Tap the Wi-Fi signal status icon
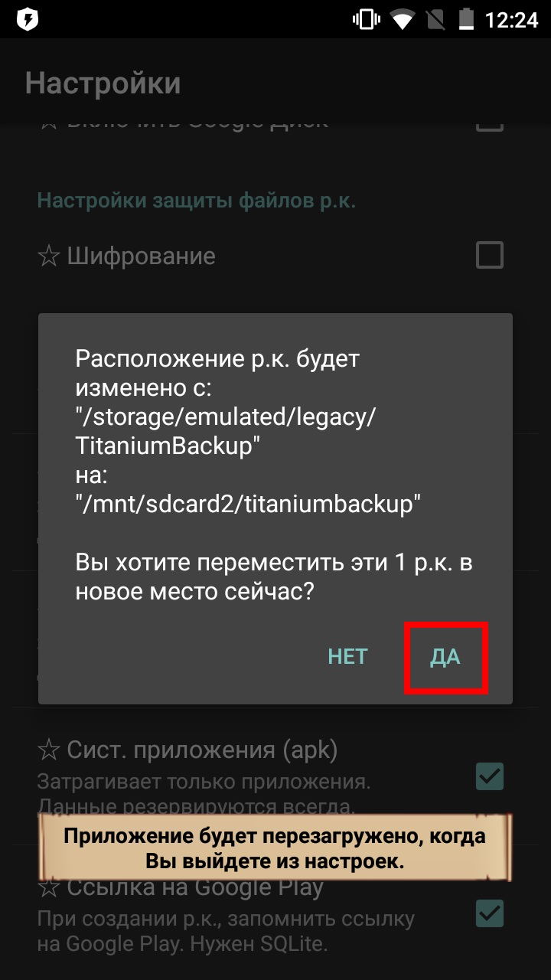 point(403,19)
